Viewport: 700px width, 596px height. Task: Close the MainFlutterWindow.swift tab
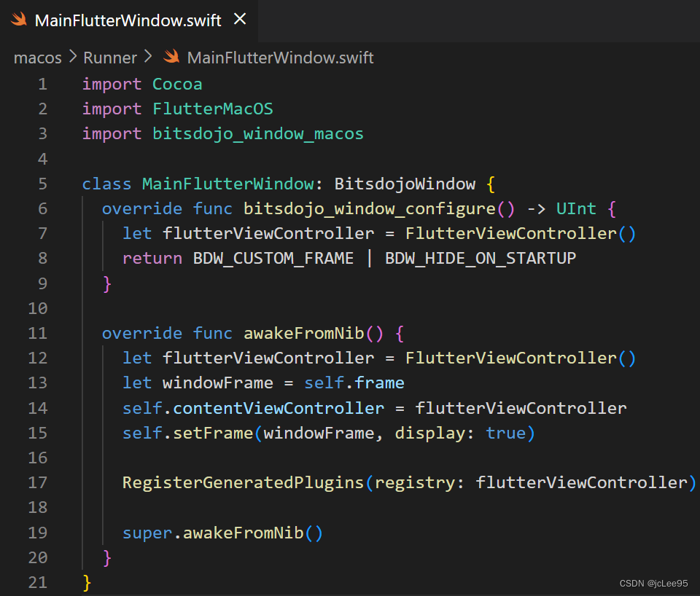[x=240, y=20]
